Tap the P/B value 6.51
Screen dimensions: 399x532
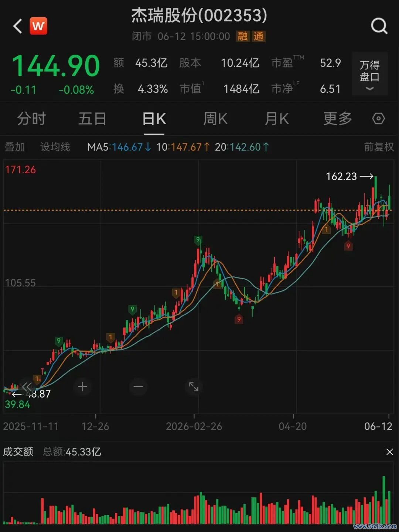pos(330,89)
